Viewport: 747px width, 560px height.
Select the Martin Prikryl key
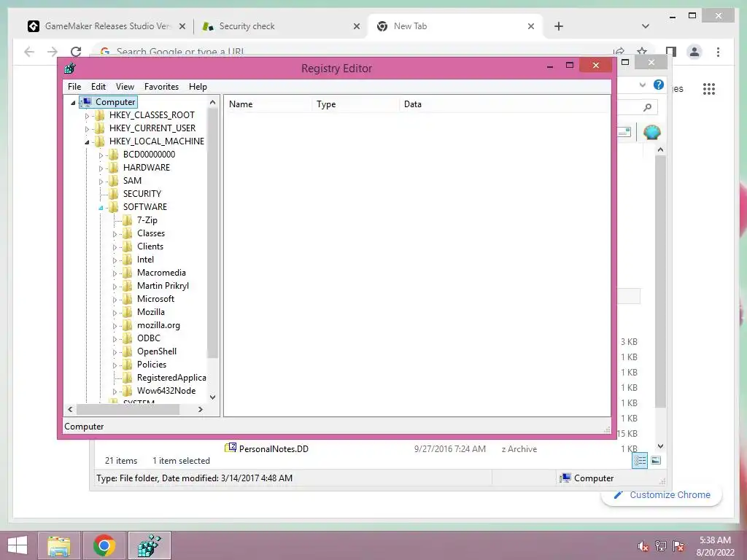[163, 286]
